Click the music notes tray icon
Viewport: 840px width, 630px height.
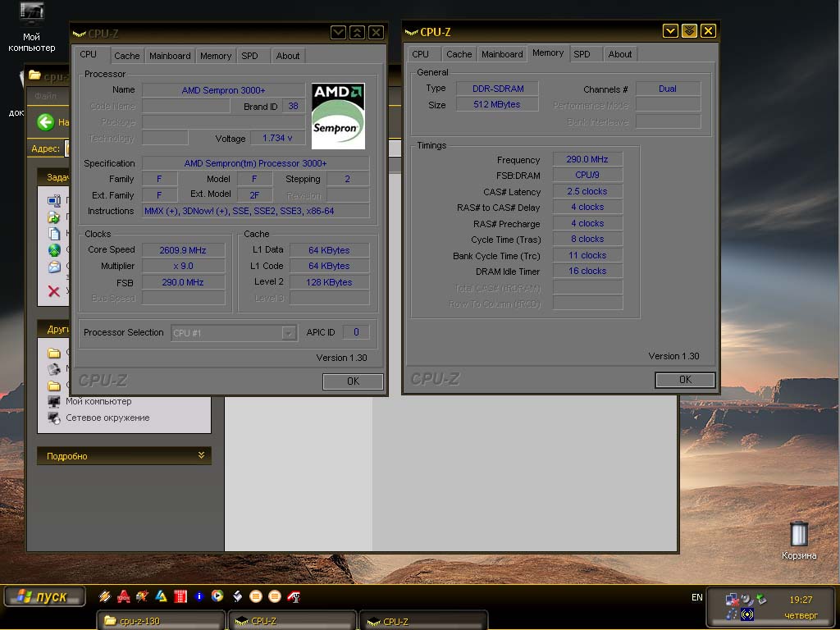click(x=732, y=614)
